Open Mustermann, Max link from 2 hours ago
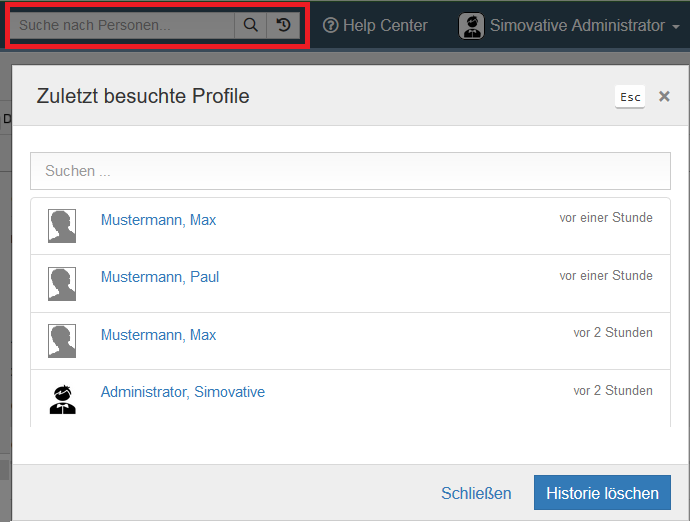690x522 pixels. point(158,335)
